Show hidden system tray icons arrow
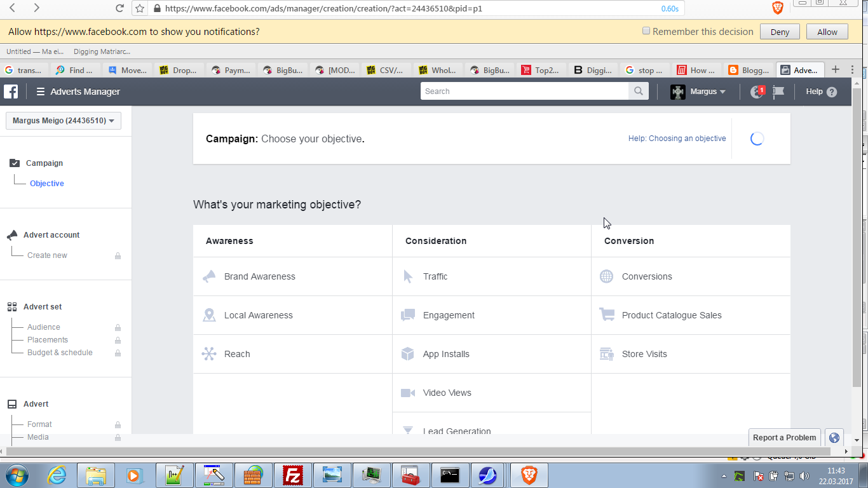Screen dimensions: 868x488 tap(724, 476)
